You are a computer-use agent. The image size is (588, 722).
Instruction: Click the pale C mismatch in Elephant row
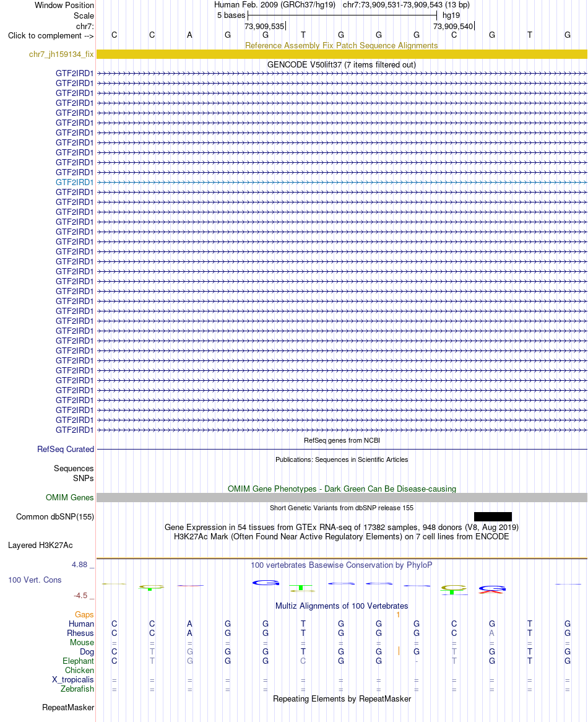tap(303, 661)
